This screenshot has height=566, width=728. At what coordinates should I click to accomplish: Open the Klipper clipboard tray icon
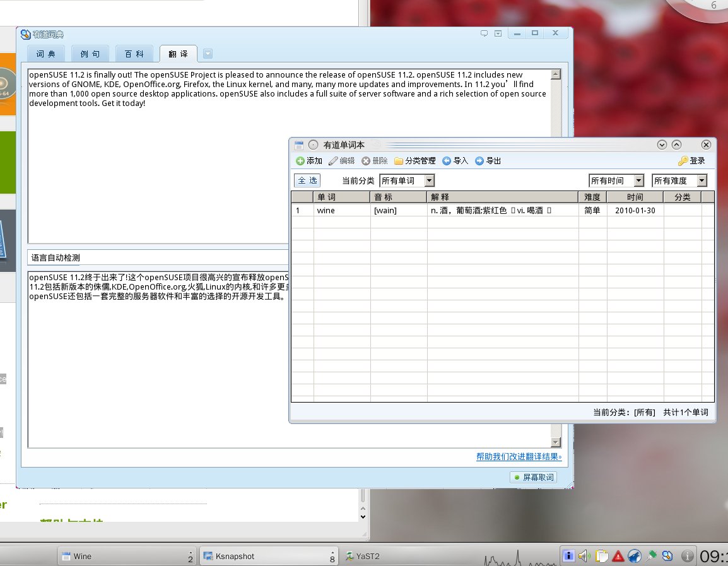click(x=601, y=556)
